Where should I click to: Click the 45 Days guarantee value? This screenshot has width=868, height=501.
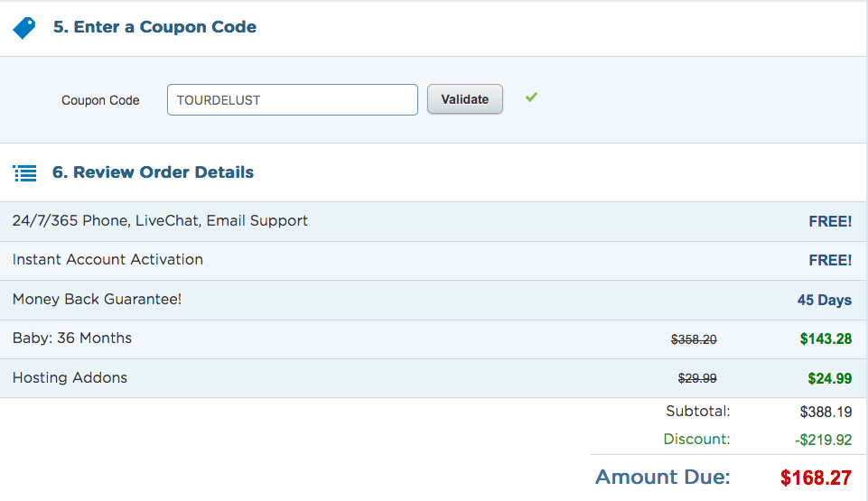point(824,300)
